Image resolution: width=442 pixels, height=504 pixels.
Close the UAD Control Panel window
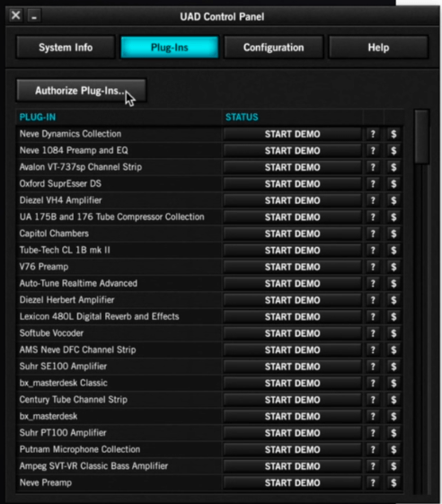pos(16,15)
